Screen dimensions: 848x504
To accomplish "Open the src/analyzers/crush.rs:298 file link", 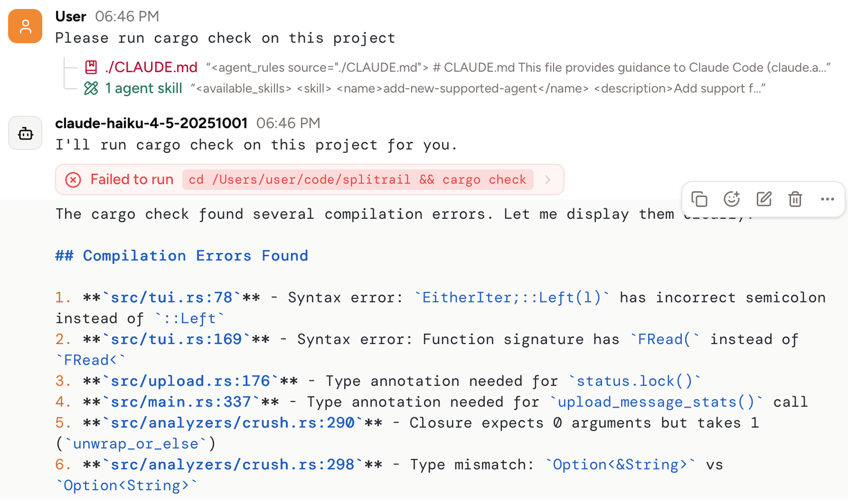I will (x=232, y=464).
